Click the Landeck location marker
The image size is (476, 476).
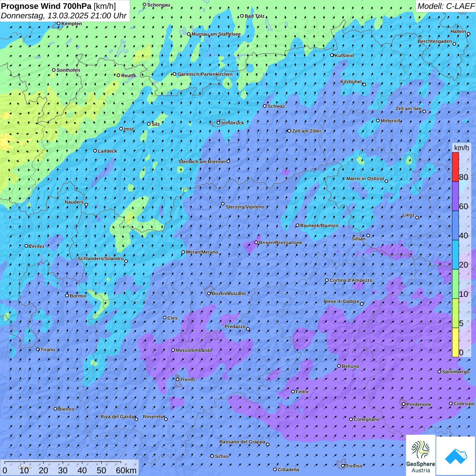[95, 151]
